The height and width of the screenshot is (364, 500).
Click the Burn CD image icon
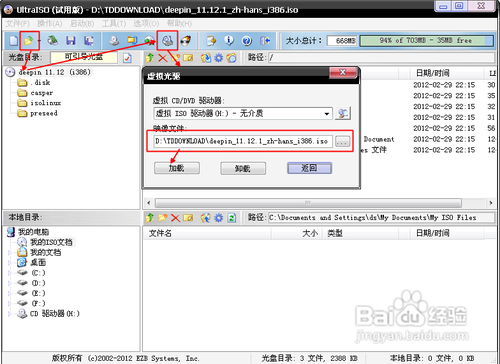tap(186, 41)
